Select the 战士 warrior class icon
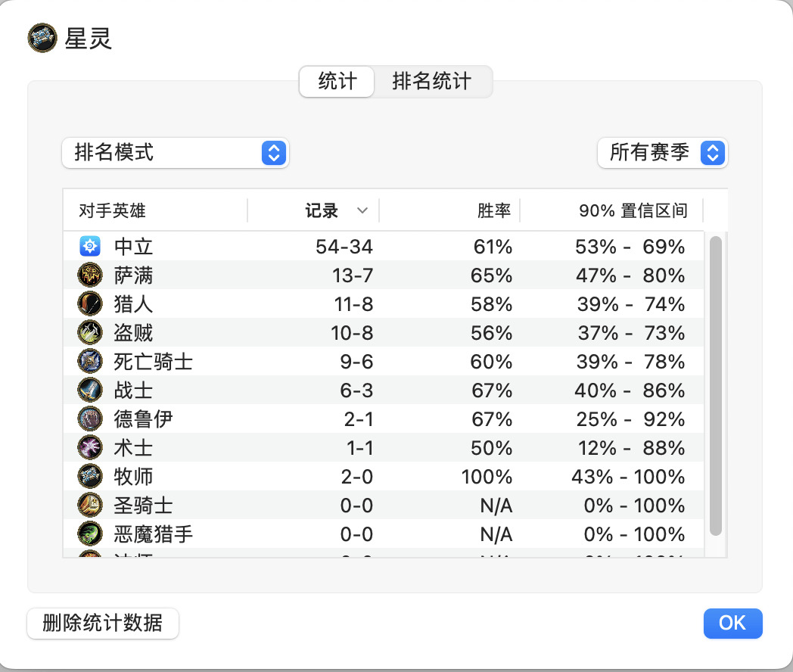Screen dimensions: 793x672 pyautogui.click(x=90, y=390)
